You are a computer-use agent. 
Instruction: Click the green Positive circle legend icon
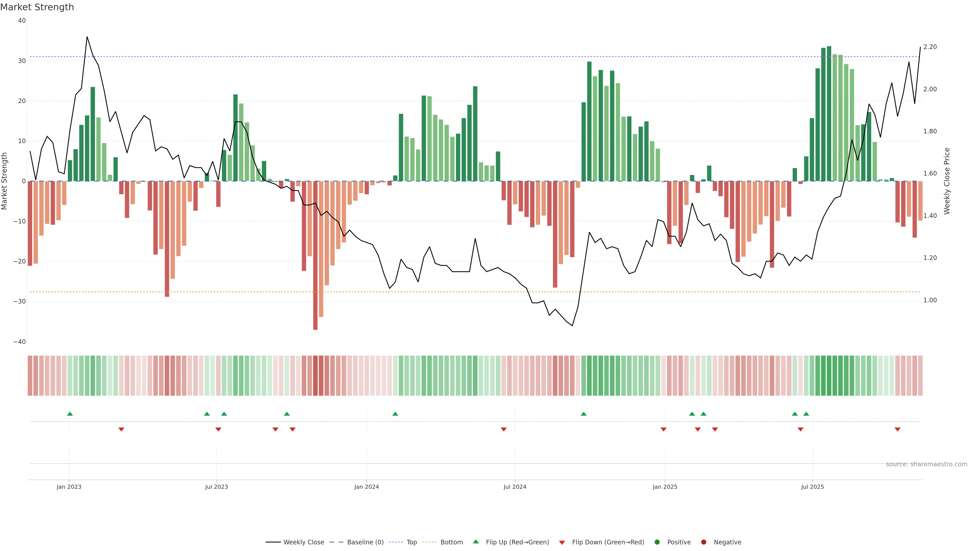(x=657, y=542)
